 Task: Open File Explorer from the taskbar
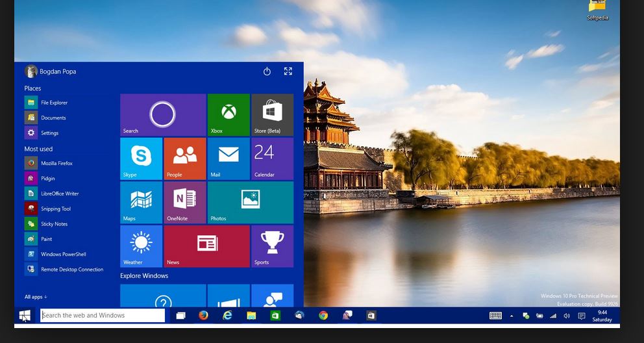(x=251, y=316)
